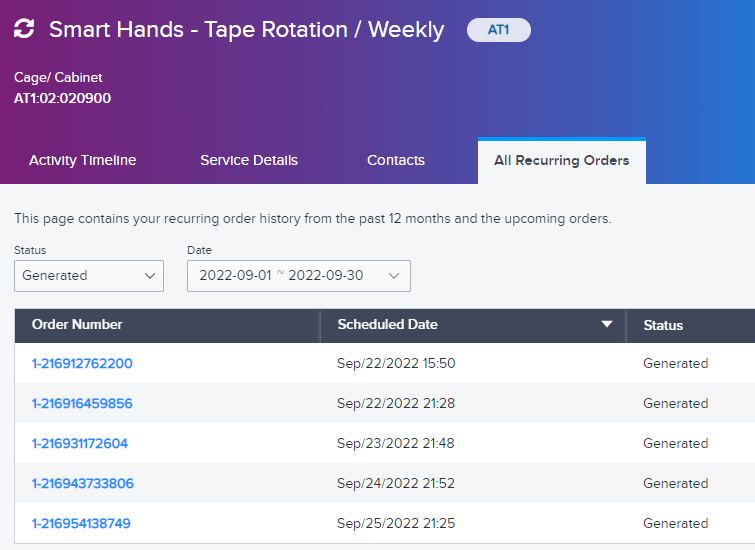Image resolution: width=755 pixels, height=550 pixels.
Task: Open order 1-216954138749
Action: 81,523
